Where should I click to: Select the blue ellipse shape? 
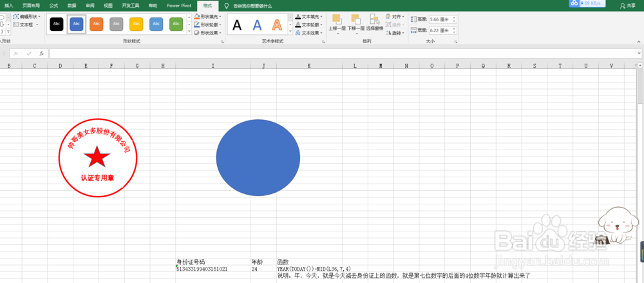click(258, 157)
